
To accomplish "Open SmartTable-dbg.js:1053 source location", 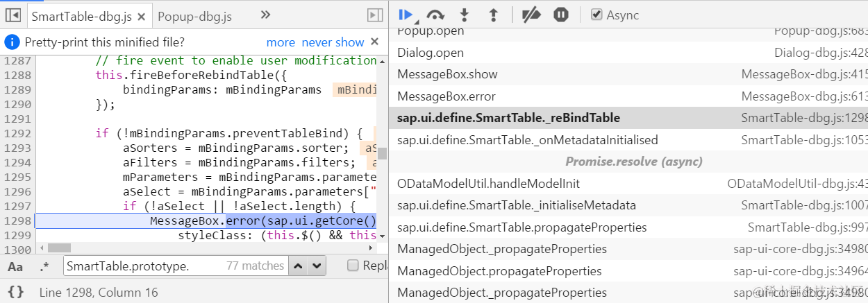I will pos(804,140).
